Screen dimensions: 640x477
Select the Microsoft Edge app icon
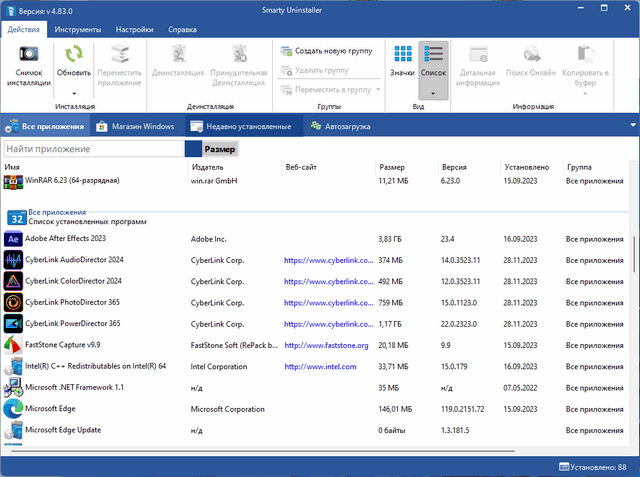click(x=14, y=409)
